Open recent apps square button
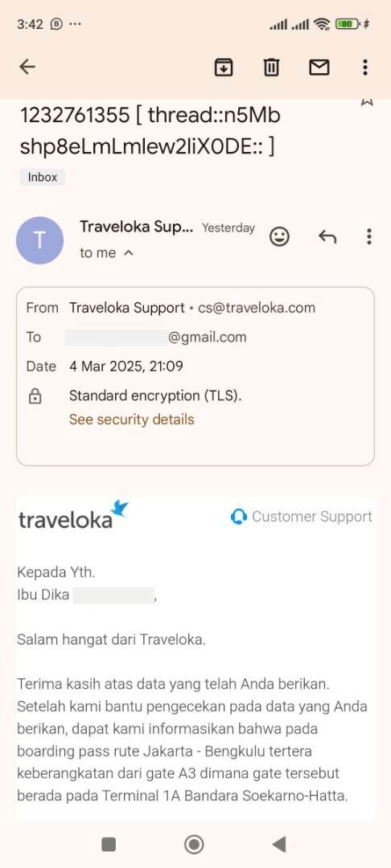 click(x=109, y=844)
